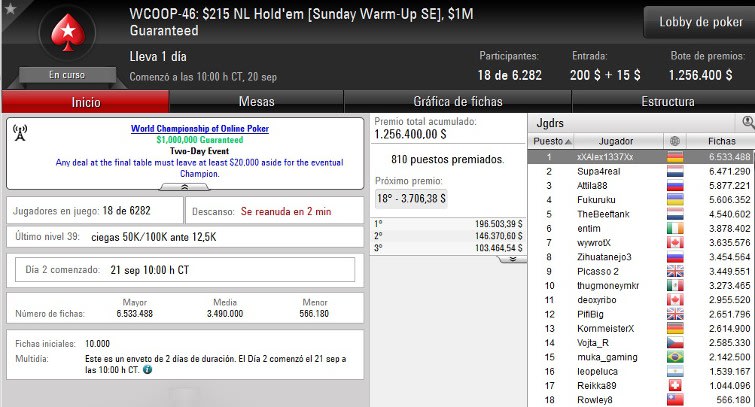Screen dimensions: 755x407
Task: Select player Zihuatanejo3
Action: point(641,257)
